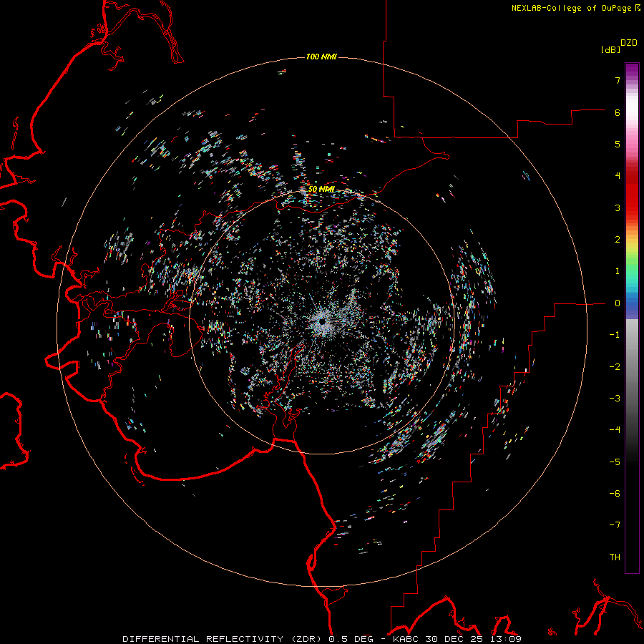Click the 1 value on the color scale
Image resolution: width=644 pixels, height=644 pixels.
click(618, 271)
